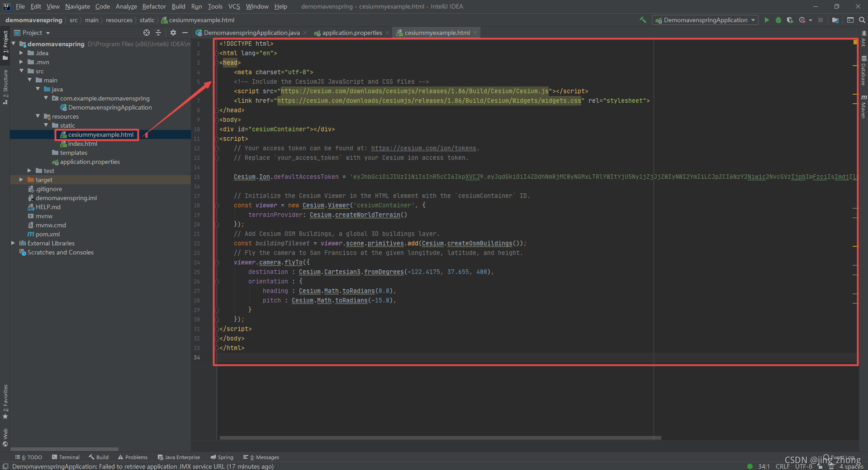This screenshot has width=868, height=470.
Task: Toggle the Structure tool window on the left
Action: point(5,87)
